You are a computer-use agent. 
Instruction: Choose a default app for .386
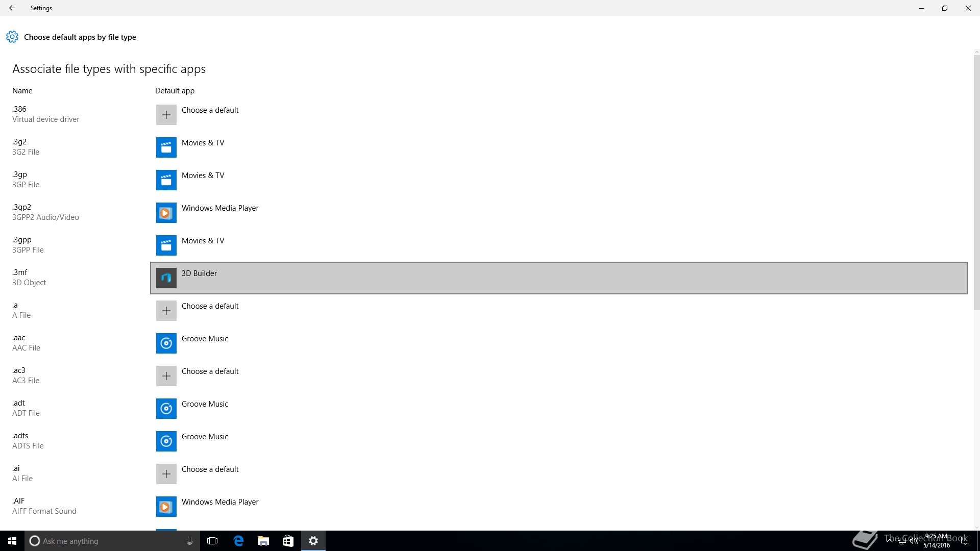[559, 115]
